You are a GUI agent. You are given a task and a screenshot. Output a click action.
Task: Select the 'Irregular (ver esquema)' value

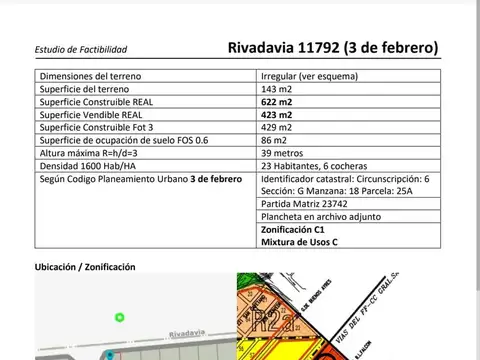pos(309,76)
